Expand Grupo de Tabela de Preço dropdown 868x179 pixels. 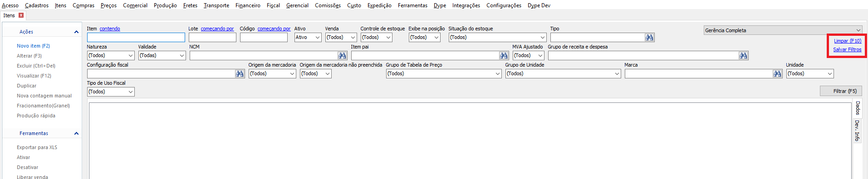(444, 74)
